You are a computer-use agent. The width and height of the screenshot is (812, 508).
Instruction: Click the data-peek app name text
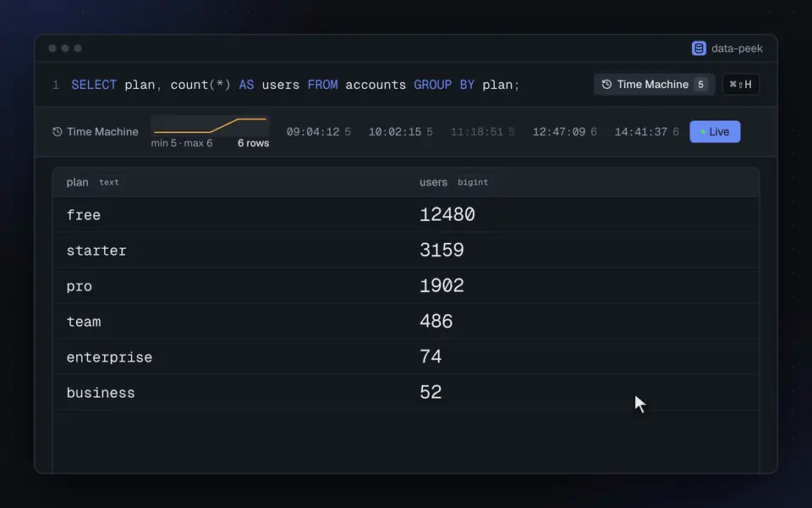737,48
